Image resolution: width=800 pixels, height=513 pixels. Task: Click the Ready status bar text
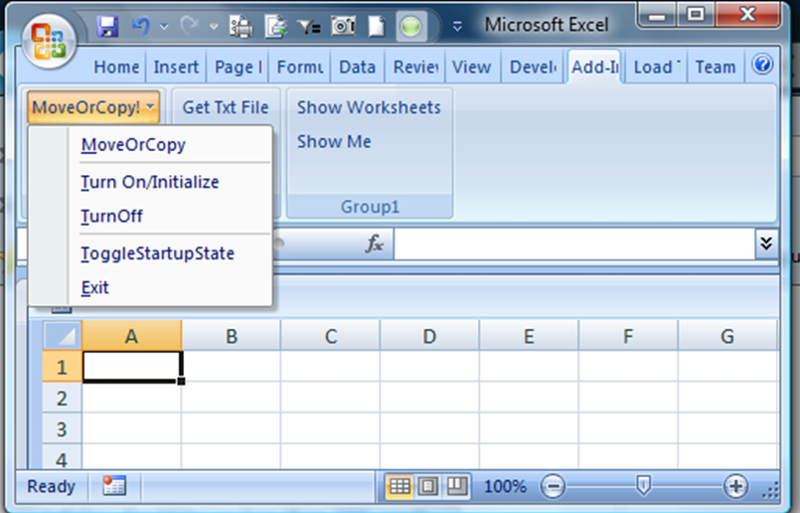[51, 486]
